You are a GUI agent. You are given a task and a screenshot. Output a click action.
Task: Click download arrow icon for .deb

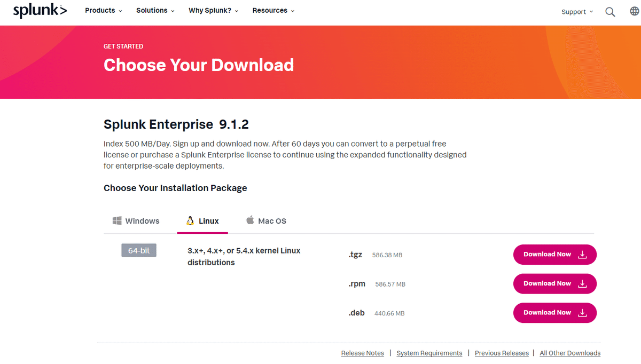(583, 313)
